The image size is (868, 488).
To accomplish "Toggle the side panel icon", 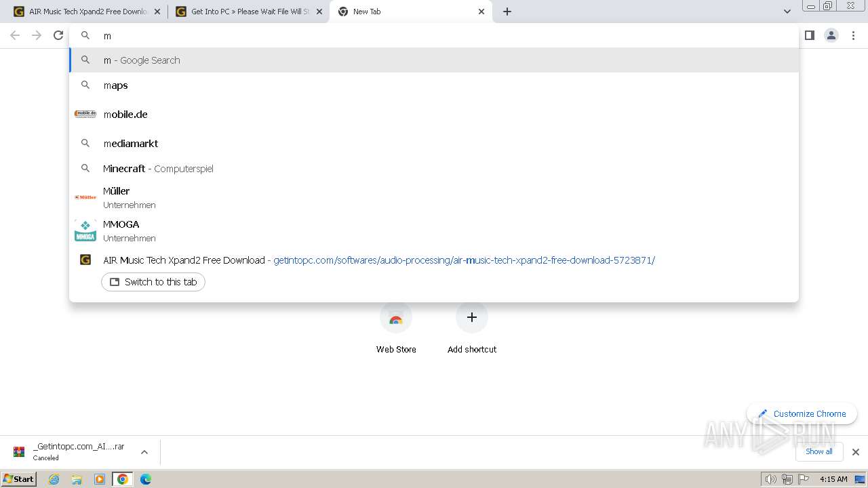I will pyautogui.click(x=810, y=35).
